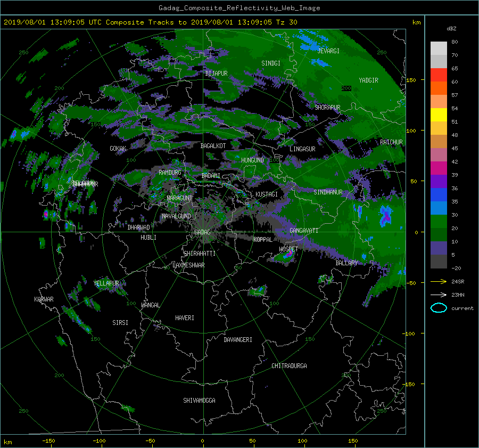Click the SIRSI city label
479x448 pixels.
(x=120, y=323)
